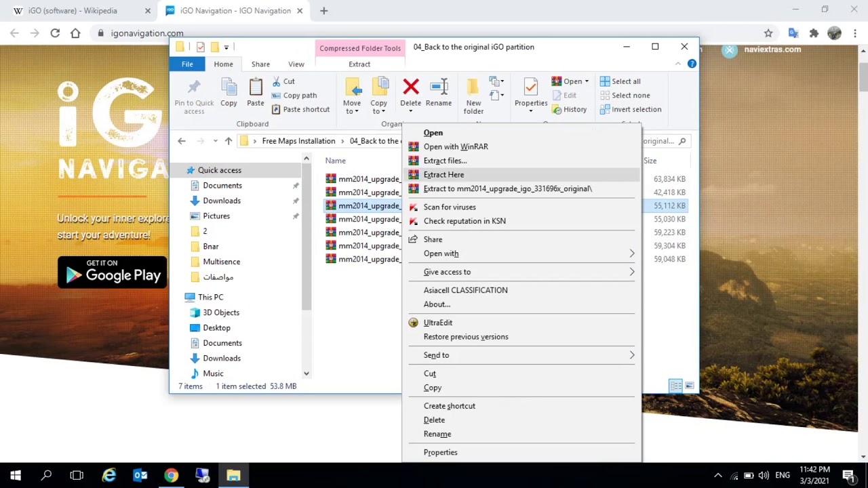Viewport: 868px width, 488px height.
Task: Click the Get it on Google Play button
Action: pos(112,272)
